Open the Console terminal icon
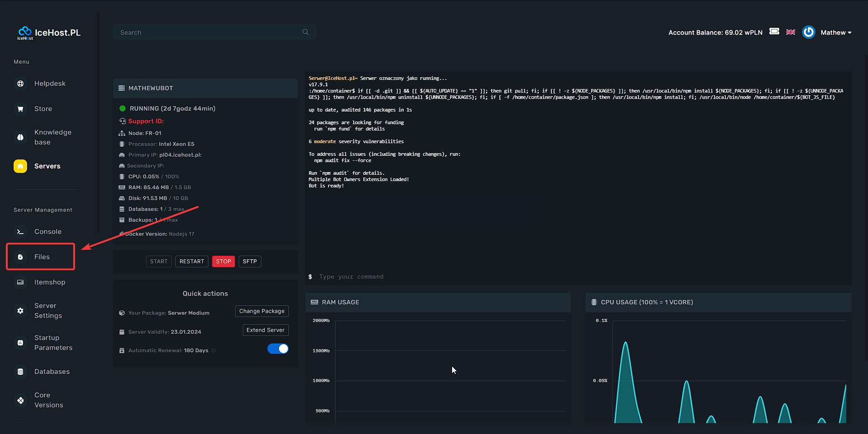Viewport: 868px width, 434px height. [x=20, y=232]
